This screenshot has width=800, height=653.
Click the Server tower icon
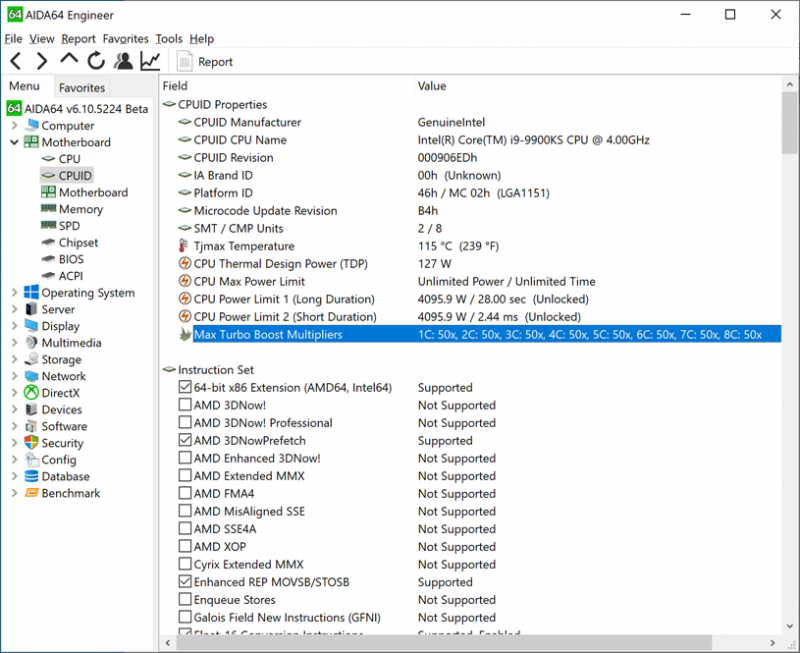point(32,309)
